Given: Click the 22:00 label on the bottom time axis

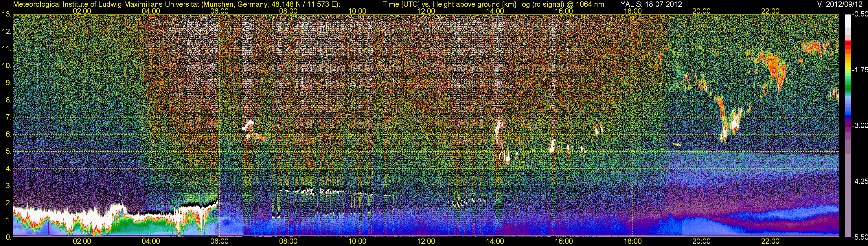Looking at the screenshot, I should pos(770,241).
